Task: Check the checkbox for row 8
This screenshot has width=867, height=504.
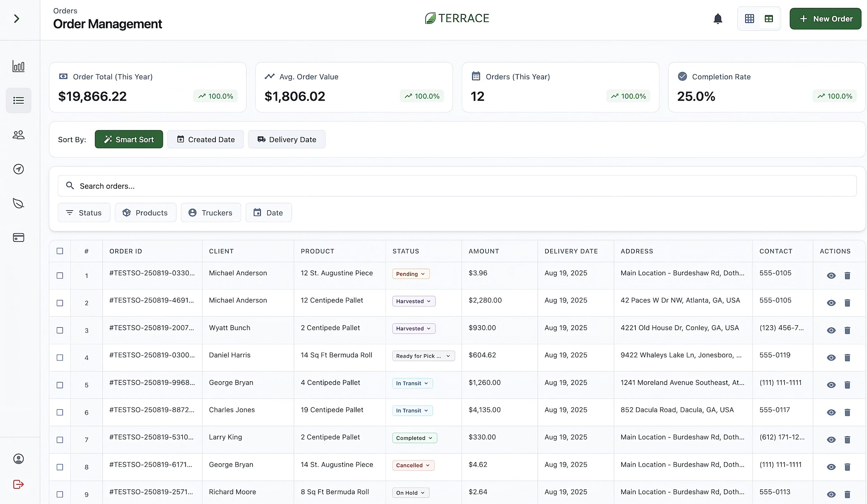Action: point(60,467)
